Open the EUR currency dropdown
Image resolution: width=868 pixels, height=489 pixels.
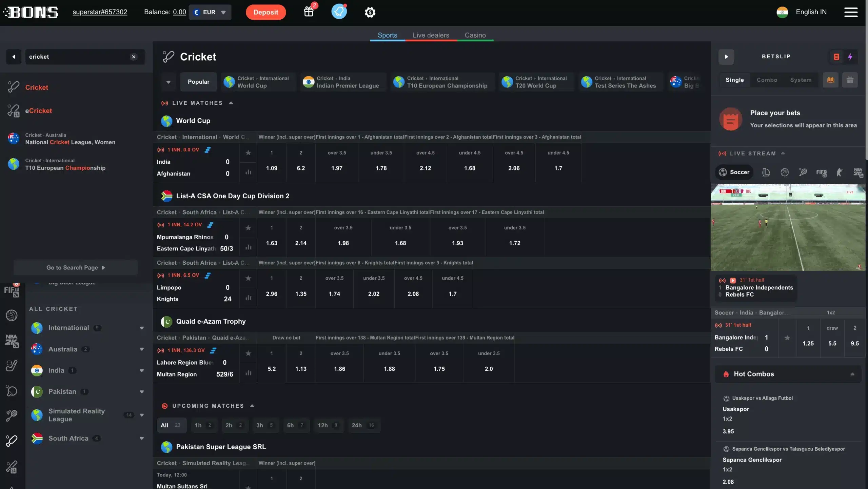pos(210,12)
